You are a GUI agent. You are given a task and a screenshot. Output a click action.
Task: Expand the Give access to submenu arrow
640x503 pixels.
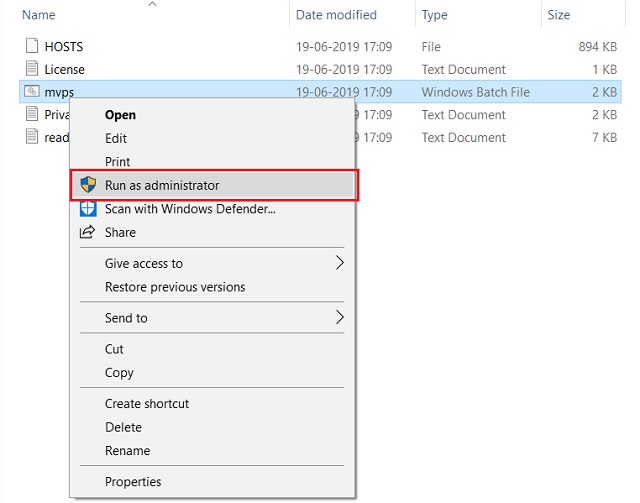click(x=340, y=263)
